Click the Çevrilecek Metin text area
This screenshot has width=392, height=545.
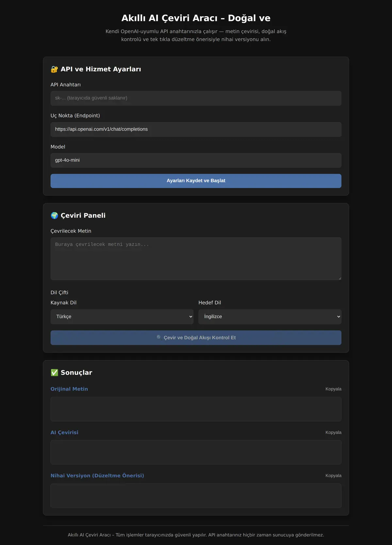point(196,259)
